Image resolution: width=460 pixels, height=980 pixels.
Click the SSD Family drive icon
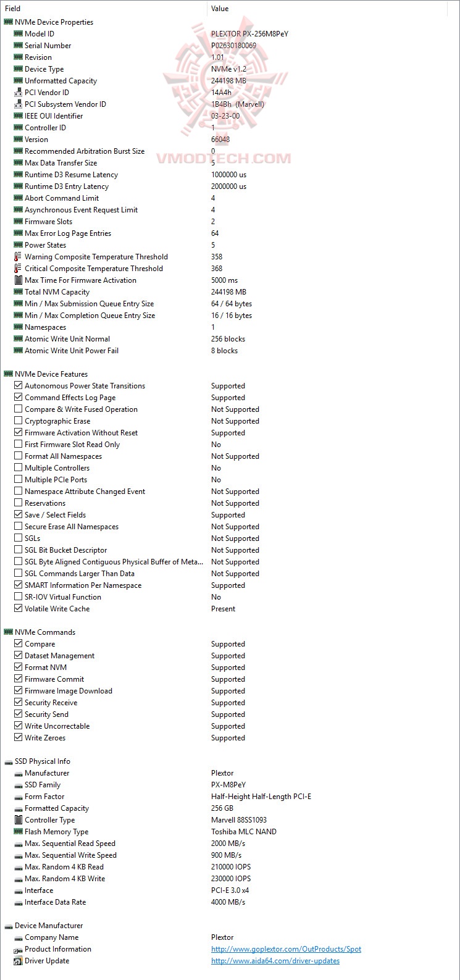(x=19, y=785)
